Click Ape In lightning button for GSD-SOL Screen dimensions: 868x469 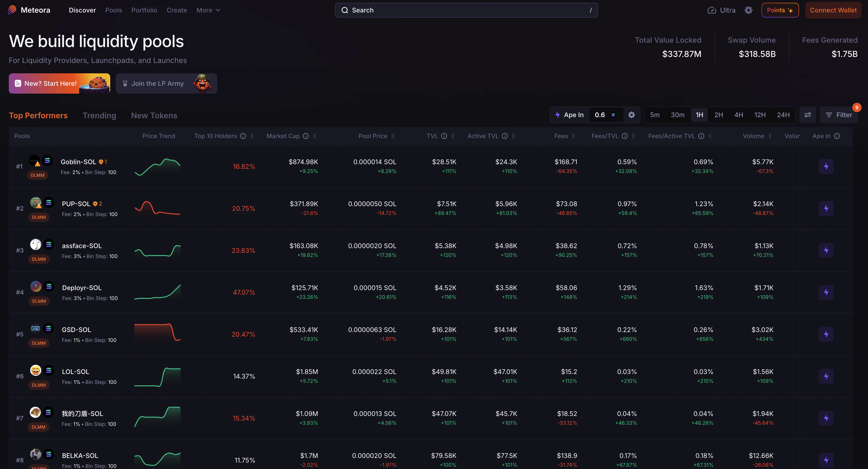click(x=826, y=334)
